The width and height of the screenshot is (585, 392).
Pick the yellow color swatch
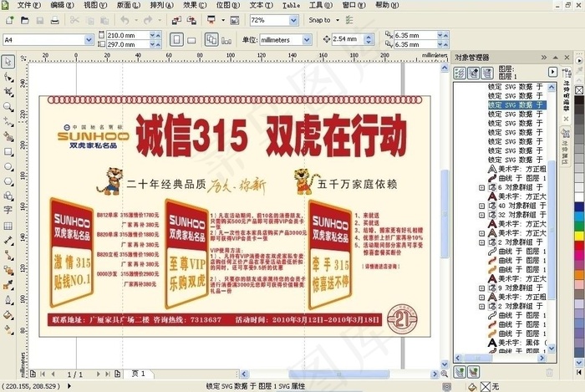click(579, 236)
